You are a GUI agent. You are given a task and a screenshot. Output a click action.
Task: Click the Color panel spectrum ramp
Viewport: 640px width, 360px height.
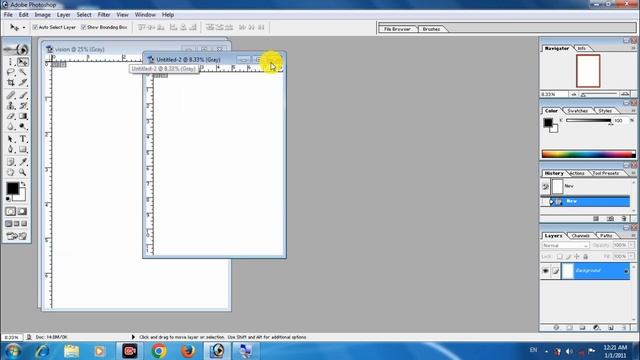[x=588, y=154]
